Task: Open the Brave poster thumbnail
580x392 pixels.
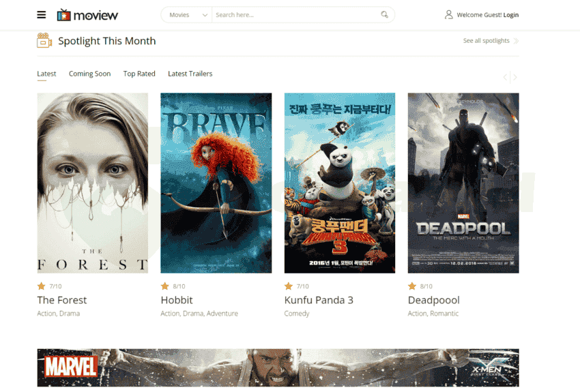Action: tap(216, 183)
